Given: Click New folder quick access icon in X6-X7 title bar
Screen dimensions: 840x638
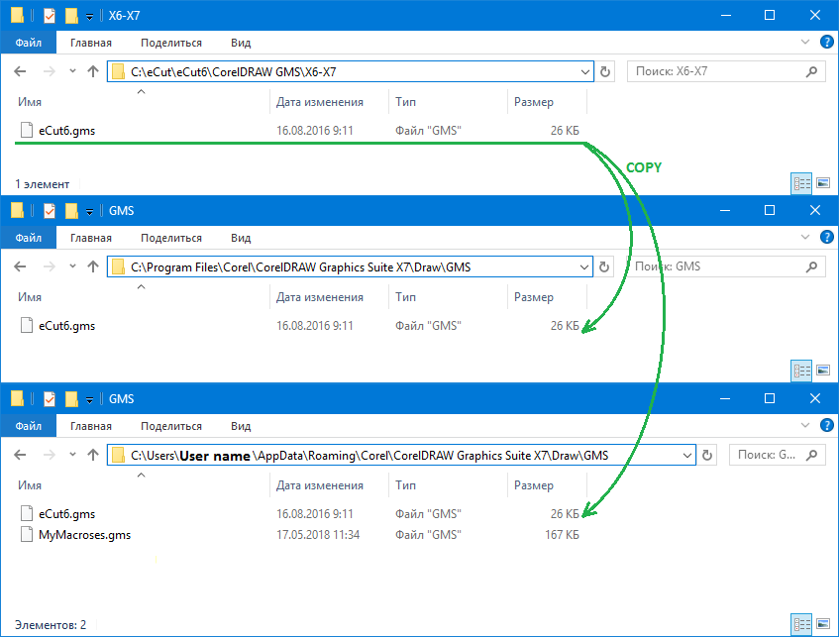Looking at the screenshot, I should tap(71, 16).
